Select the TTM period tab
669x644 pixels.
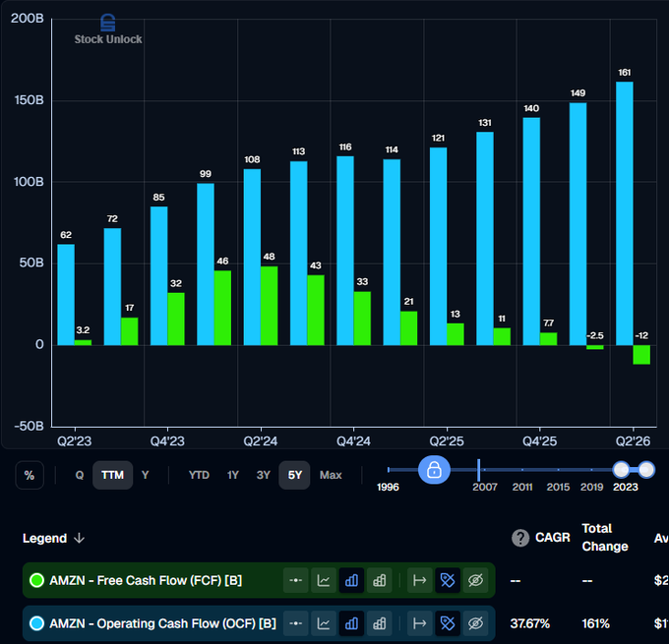click(x=112, y=475)
